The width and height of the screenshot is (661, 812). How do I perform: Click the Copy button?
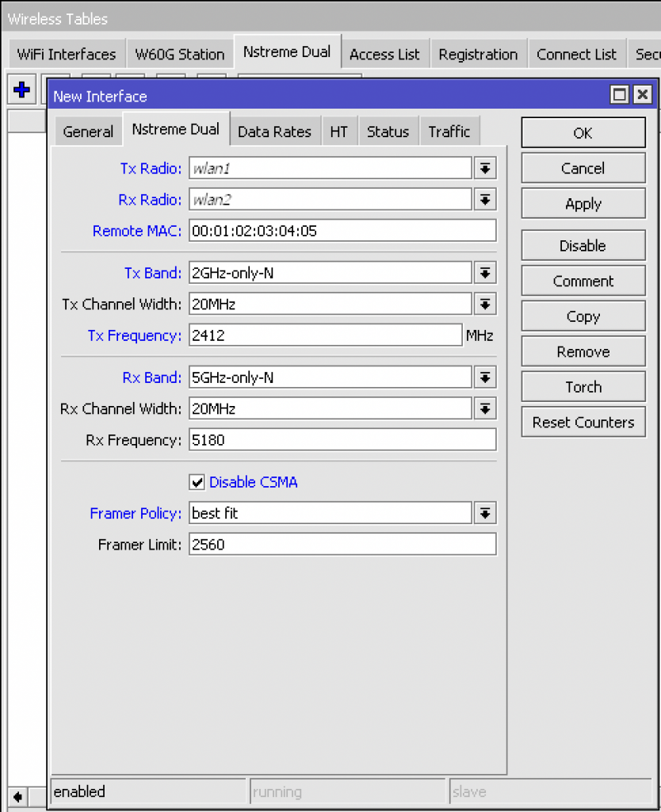[x=583, y=316]
